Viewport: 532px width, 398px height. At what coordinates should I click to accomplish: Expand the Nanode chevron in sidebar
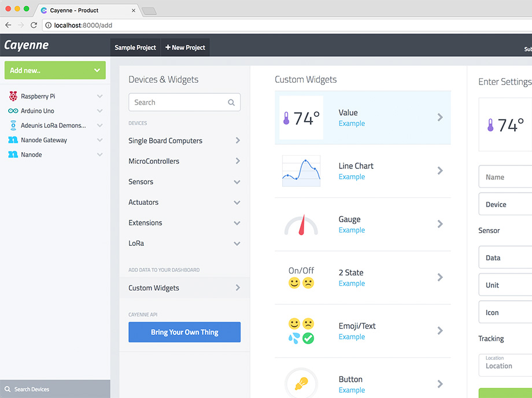pyautogui.click(x=99, y=154)
